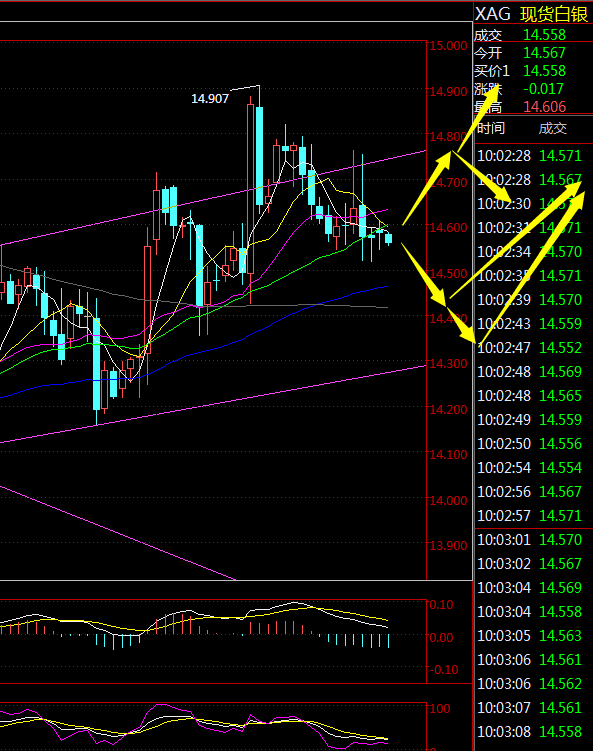Select the 最高 high value 14.606
Viewport: 593px width, 751px height.
pos(544,106)
